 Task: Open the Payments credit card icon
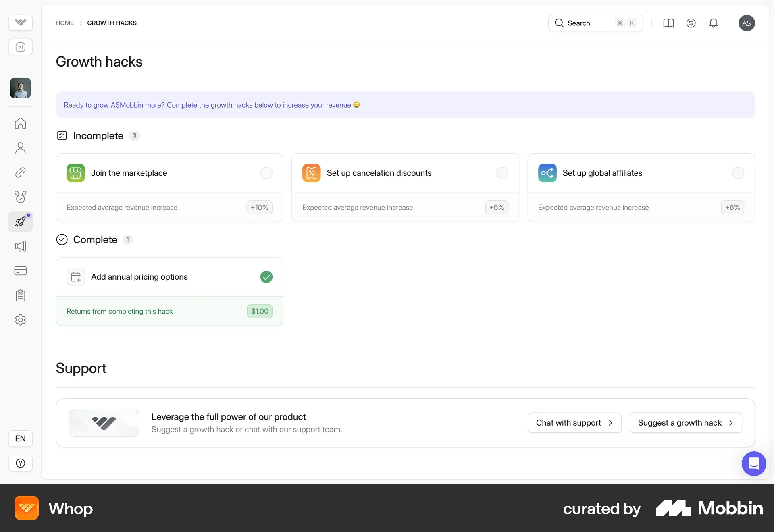tap(20, 271)
